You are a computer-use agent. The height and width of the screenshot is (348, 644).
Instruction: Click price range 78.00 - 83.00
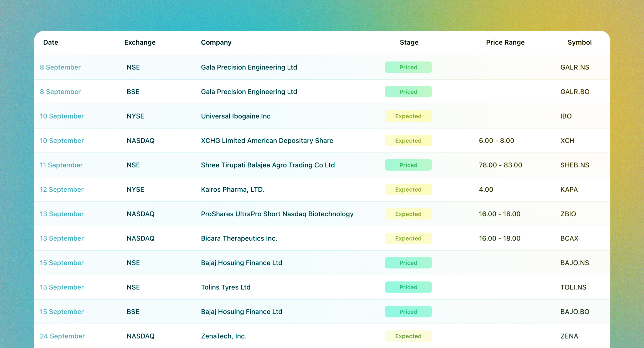500,165
